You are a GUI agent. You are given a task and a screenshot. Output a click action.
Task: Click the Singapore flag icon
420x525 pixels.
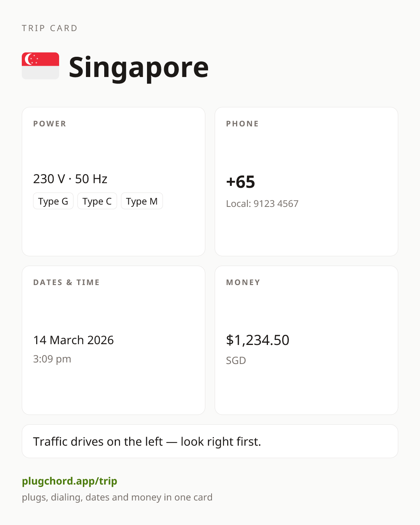pyautogui.click(x=40, y=66)
